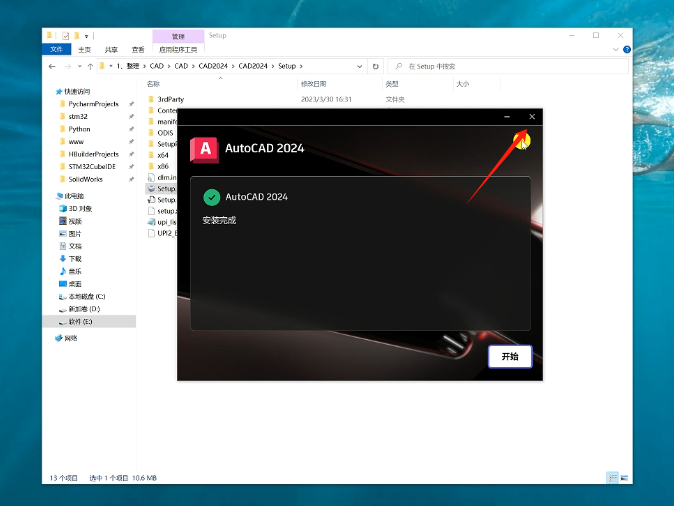Select the x86 folder icon

point(151,166)
